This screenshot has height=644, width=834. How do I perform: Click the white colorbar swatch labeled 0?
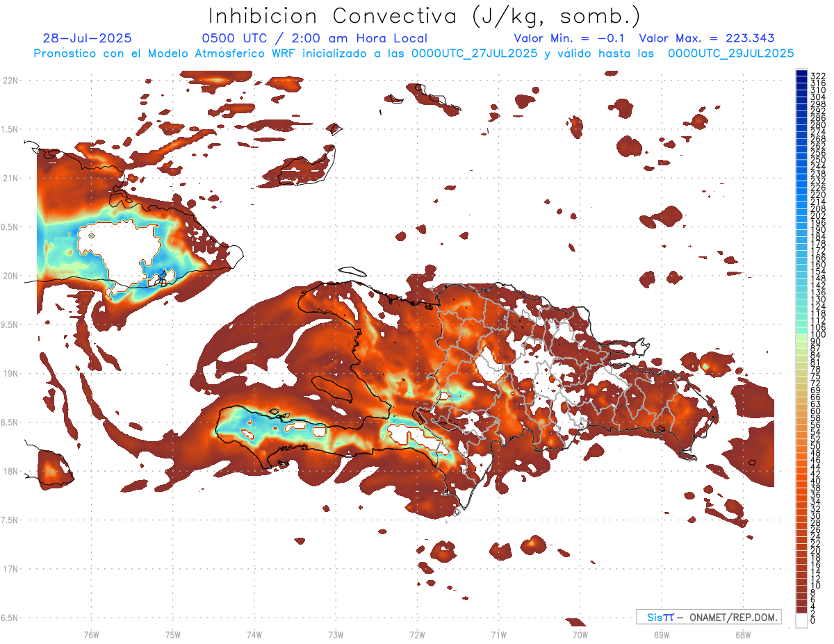point(801,621)
